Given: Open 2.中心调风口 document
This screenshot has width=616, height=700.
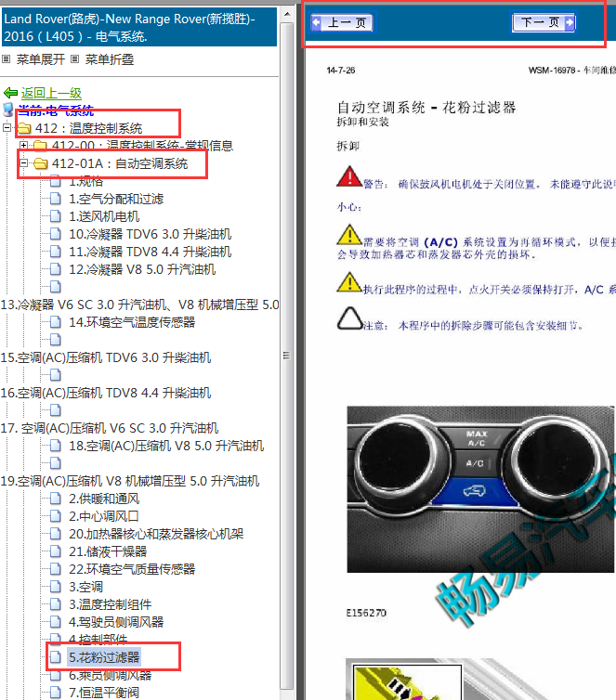Looking at the screenshot, I should coord(104,516).
